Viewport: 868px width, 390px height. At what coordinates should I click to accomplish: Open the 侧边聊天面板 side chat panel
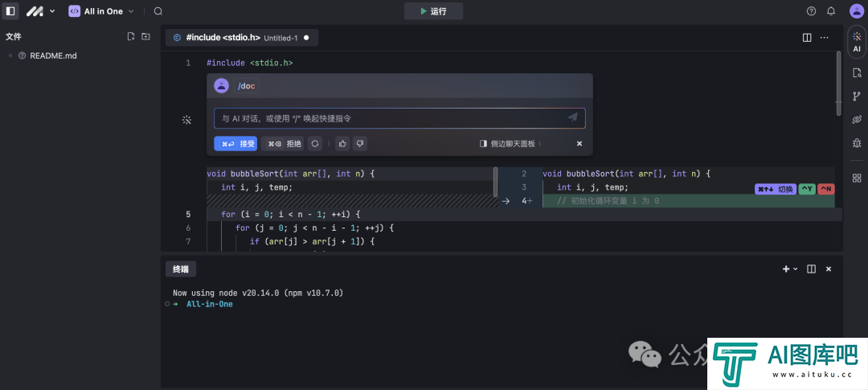tap(508, 143)
